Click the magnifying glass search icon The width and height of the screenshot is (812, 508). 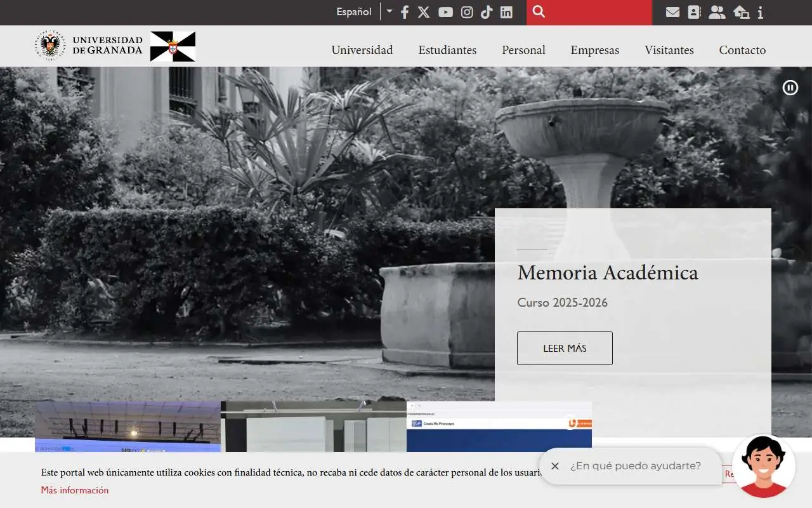539,11
